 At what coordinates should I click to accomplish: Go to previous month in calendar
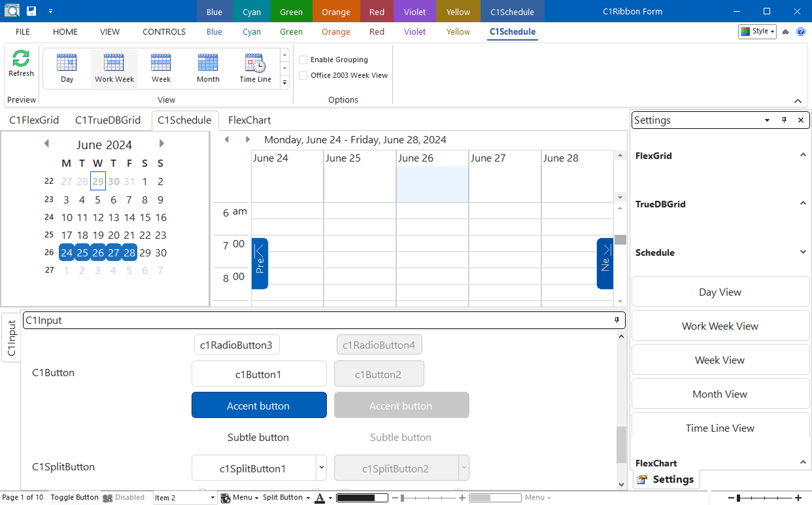pyautogui.click(x=47, y=144)
